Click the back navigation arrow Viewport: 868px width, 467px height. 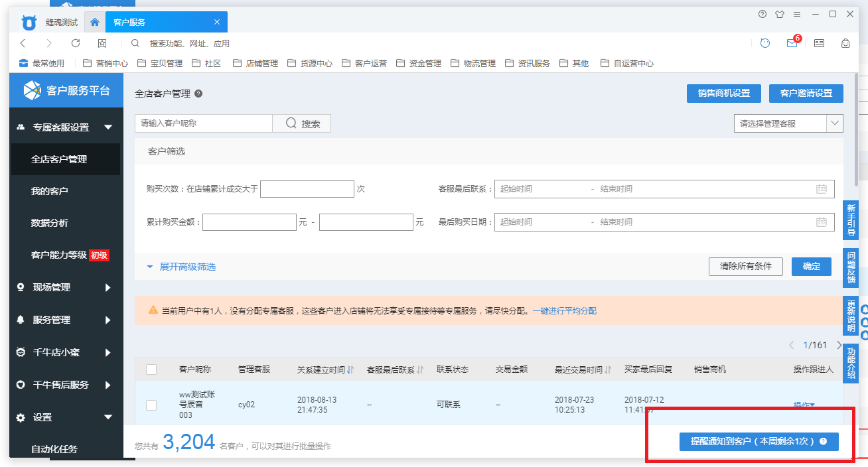[x=23, y=43]
